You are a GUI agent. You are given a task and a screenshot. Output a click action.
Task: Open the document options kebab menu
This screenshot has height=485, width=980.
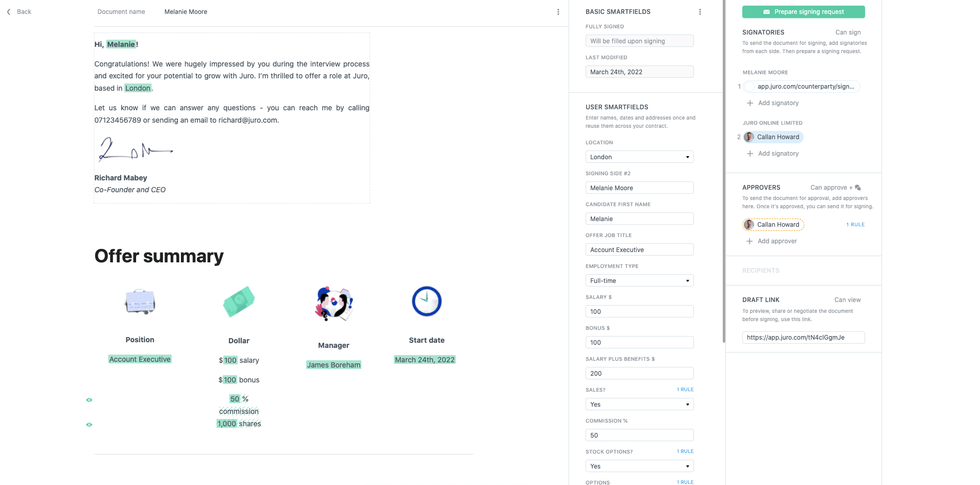tap(558, 11)
